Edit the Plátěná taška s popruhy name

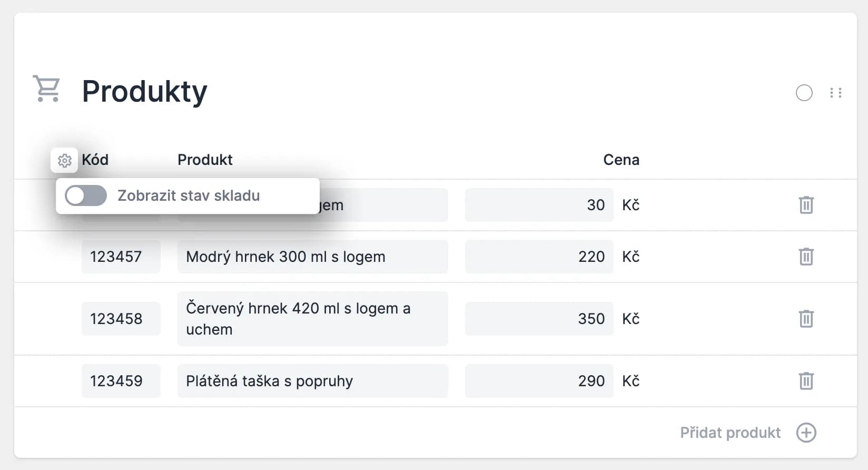(312, 381)
